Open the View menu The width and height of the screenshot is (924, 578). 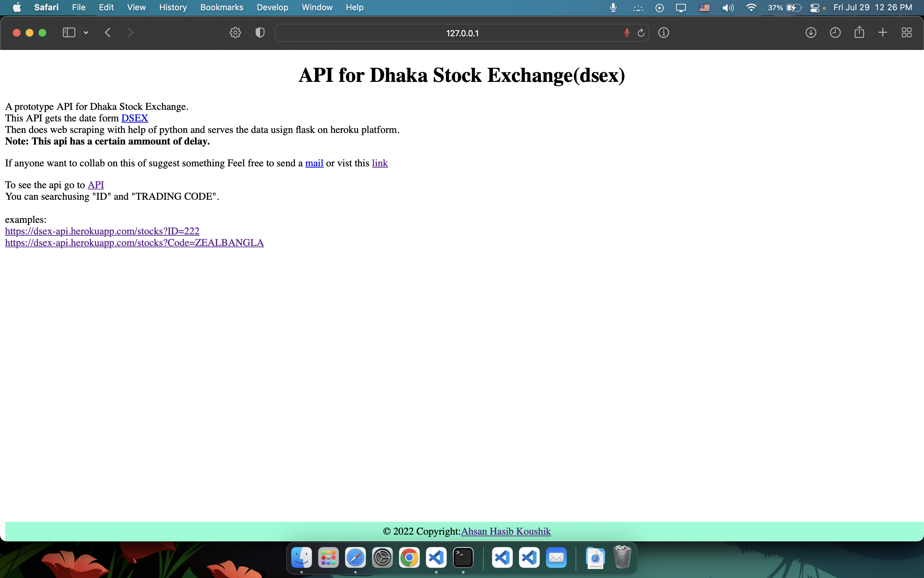[x=136, y=8]
